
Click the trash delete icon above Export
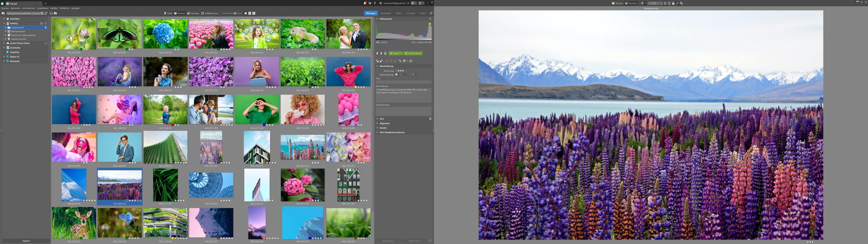click(385, 53)
